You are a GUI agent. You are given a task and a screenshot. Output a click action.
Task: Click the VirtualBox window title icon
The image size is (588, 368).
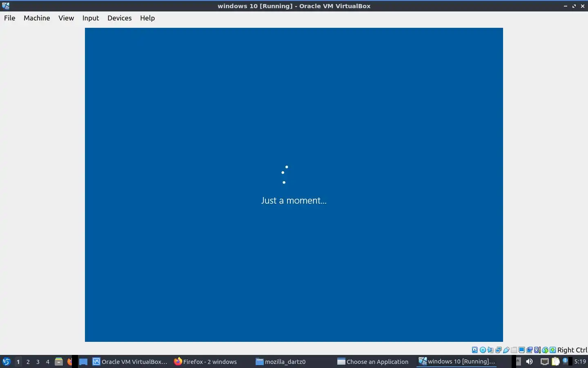[6, 6]
